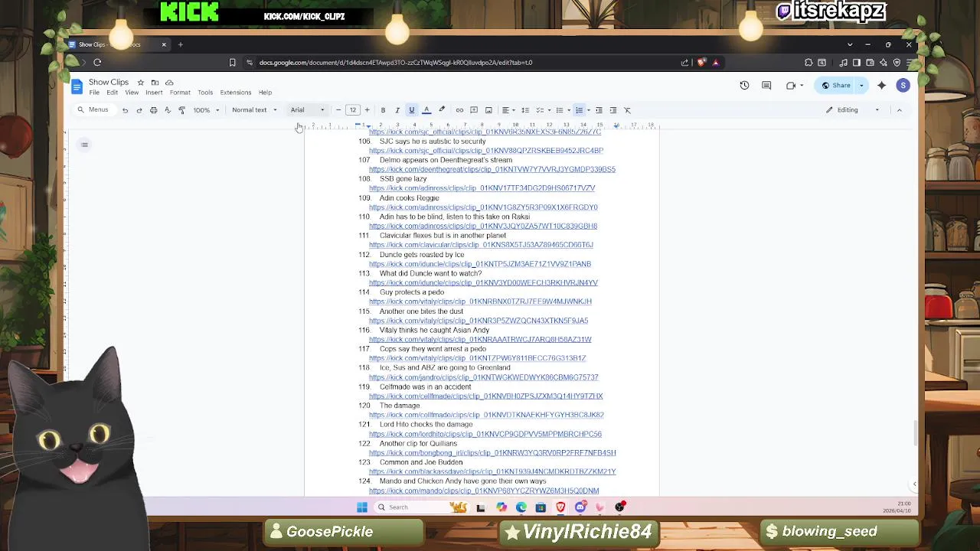Image resolution: width=980 pixels, height=551 pixels.
Task: Expand the Share options arrow
Action: pyautogui.click(x=861, y=86)
